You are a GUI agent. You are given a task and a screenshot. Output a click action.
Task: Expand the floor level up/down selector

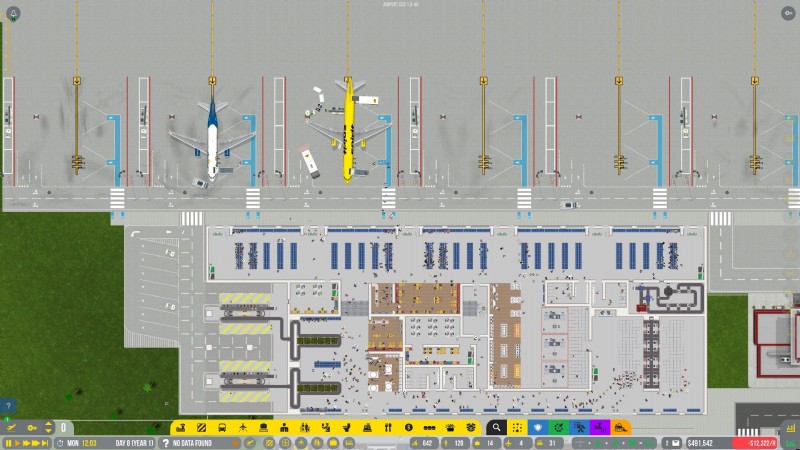48,427
